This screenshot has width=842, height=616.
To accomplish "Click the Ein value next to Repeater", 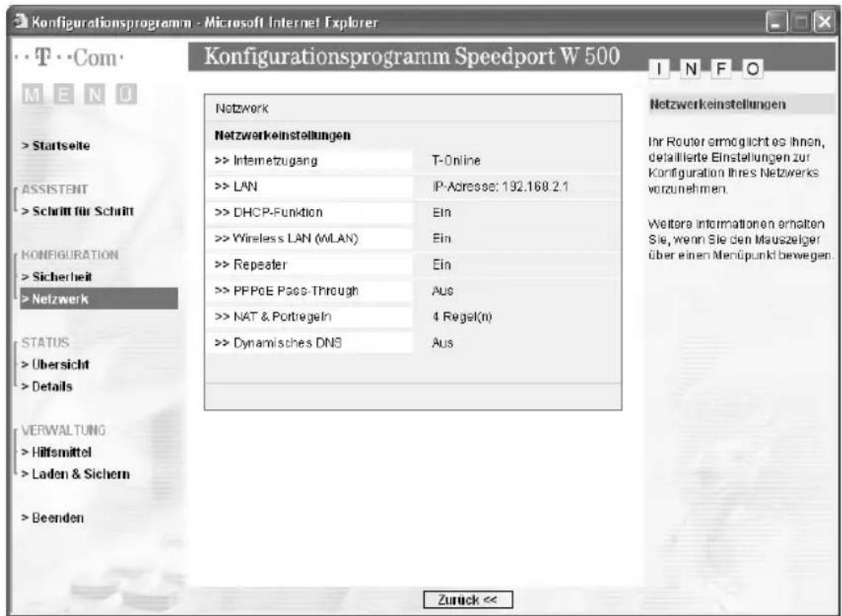I will point(442,264).
